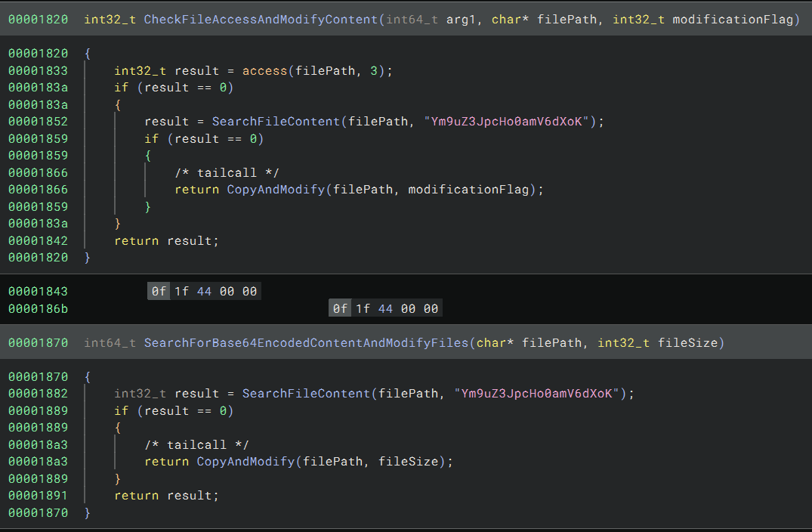
Task: Click SearchFileContent call on line 00001852
Action: click(276, 122)
